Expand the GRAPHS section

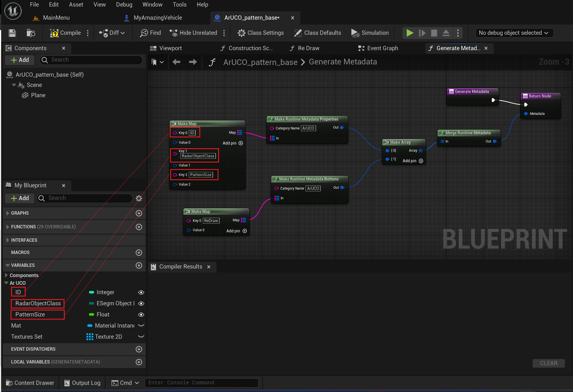(x=8, y=213)
